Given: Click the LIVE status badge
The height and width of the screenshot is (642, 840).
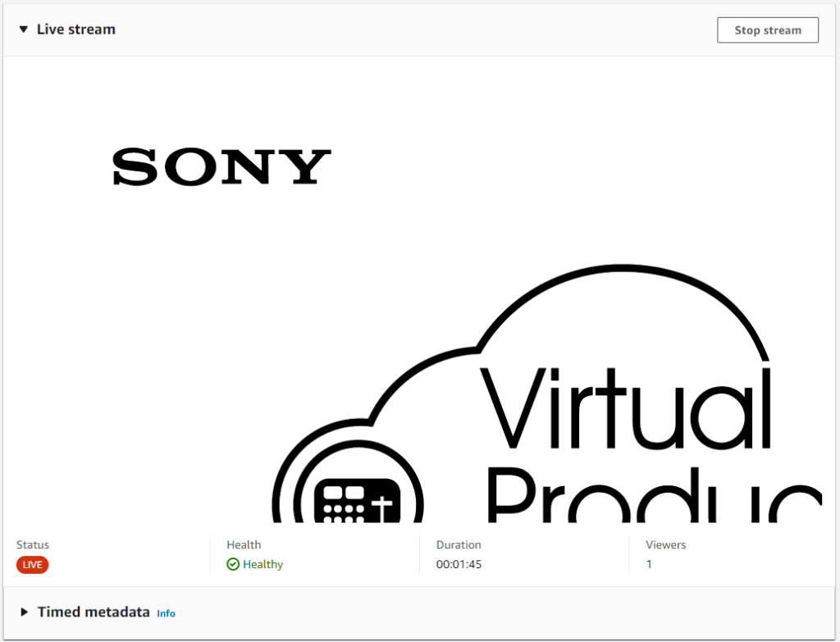Looking at the screenshot, I should pyautogui.click(x=32, y=565).
